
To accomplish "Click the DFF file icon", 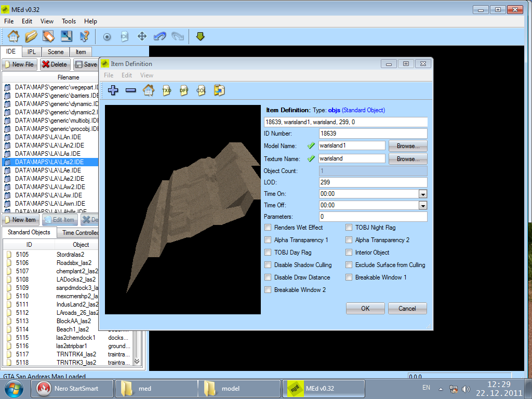I will point(184,90).
